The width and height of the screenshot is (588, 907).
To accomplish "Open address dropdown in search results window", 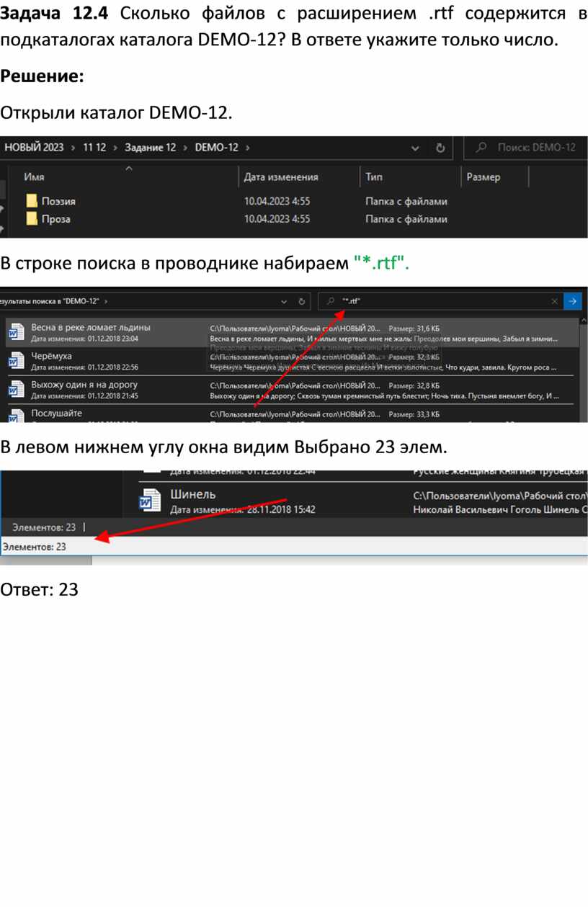I will coord(285,301).
